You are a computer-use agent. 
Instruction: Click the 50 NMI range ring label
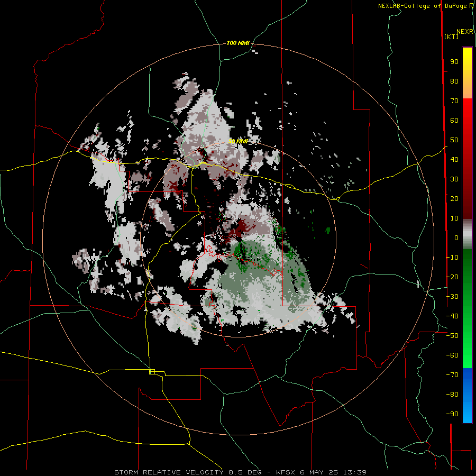[238, 141]
